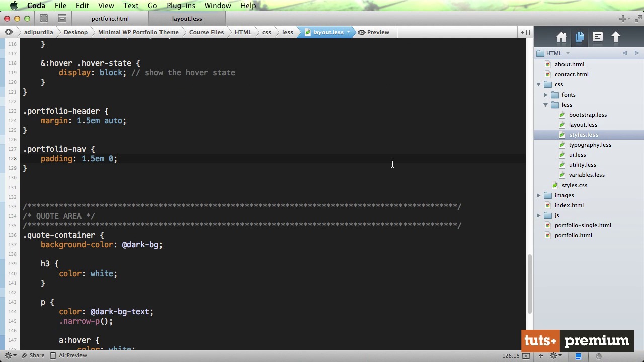This screenshot has width=644, height=362.
Task: Open the gear menu in bottom-left status bar
Action: click(10, 355)
